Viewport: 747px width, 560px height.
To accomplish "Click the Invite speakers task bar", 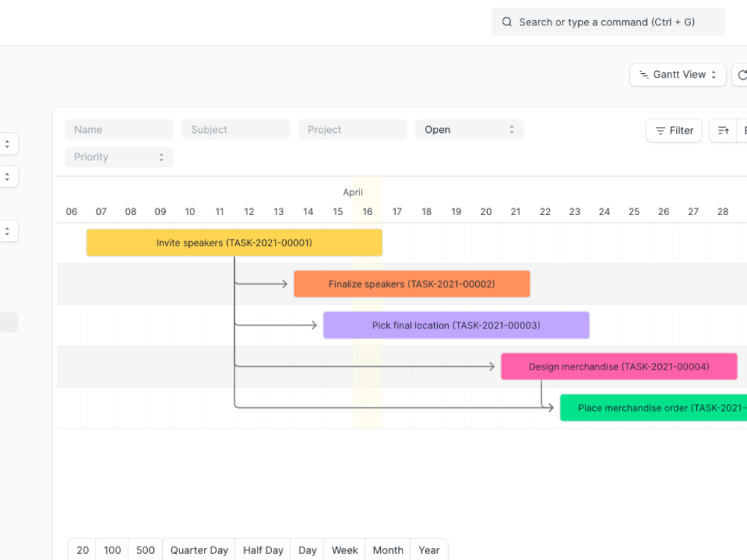I will coord(235,242).
